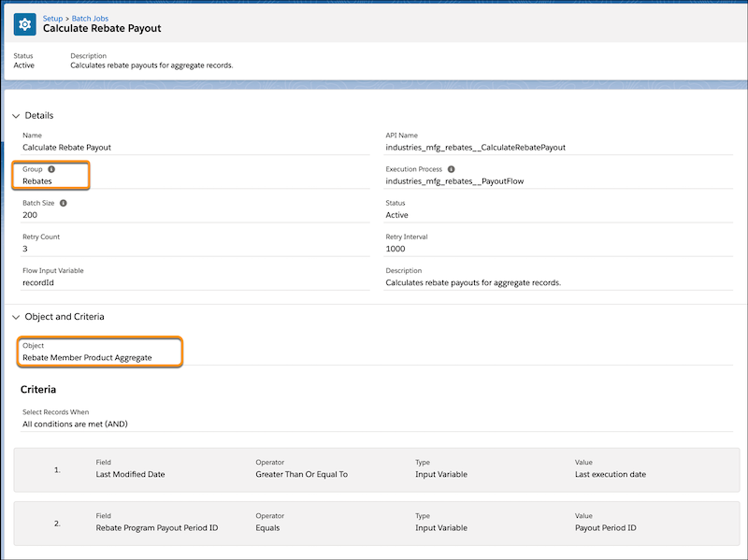Screen dimensions: 748x560
Task: Click the Type Input Variable in criteria row 1
Action: (441, 475)
